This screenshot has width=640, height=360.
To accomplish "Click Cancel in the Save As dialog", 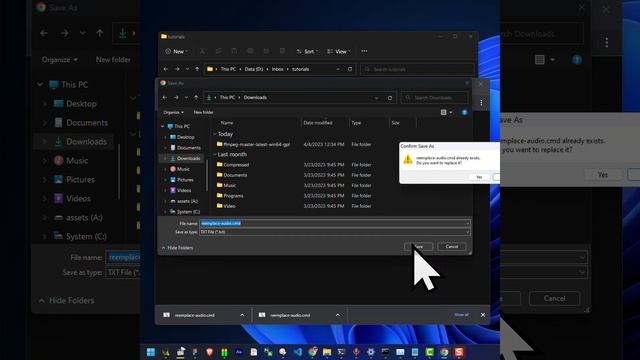I will click(451, 247).
